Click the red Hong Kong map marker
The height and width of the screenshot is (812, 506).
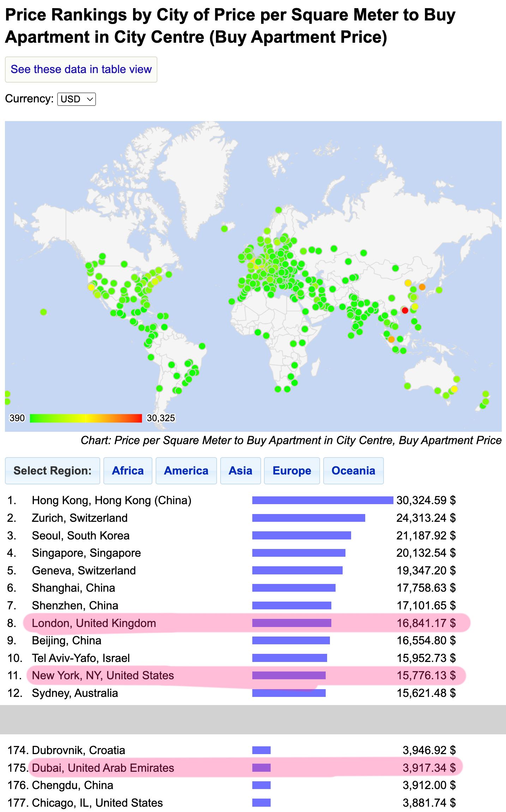tap(405, 310)
